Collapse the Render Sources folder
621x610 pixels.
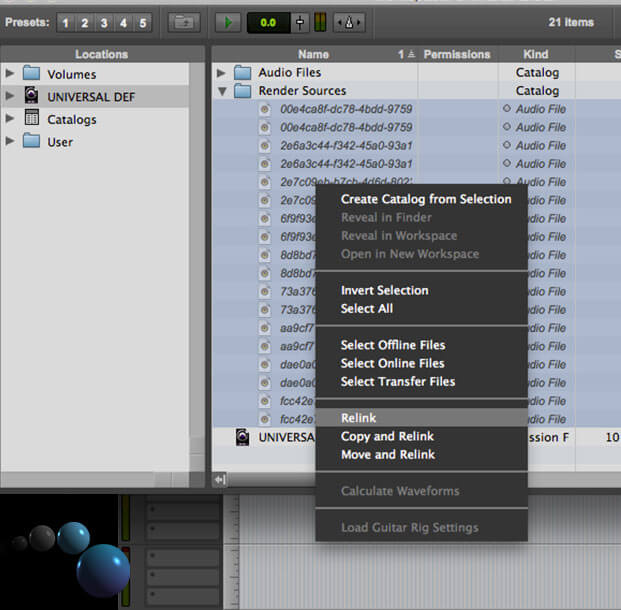pyautogui.click(x=222, y=91)
